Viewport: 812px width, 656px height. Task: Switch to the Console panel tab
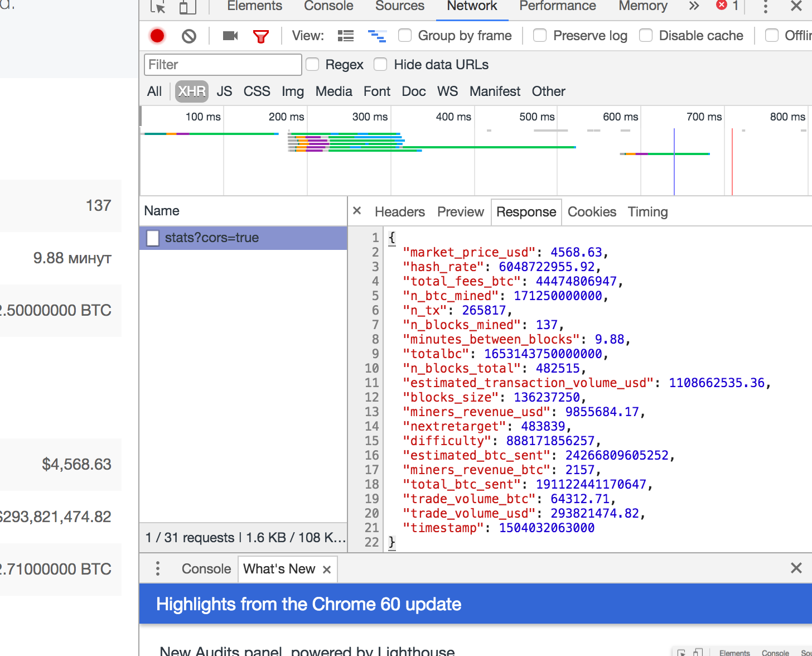pyautogui.click(x=328, y=6)
